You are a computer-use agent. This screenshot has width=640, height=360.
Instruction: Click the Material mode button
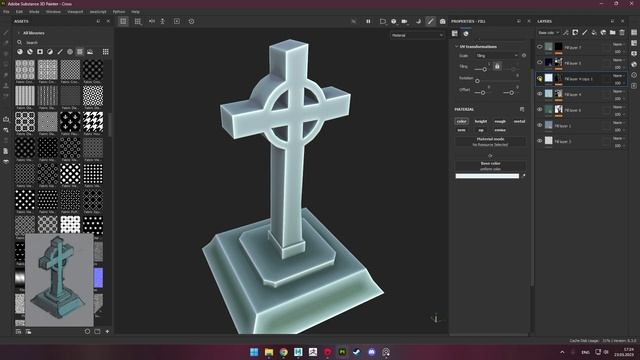491,142
